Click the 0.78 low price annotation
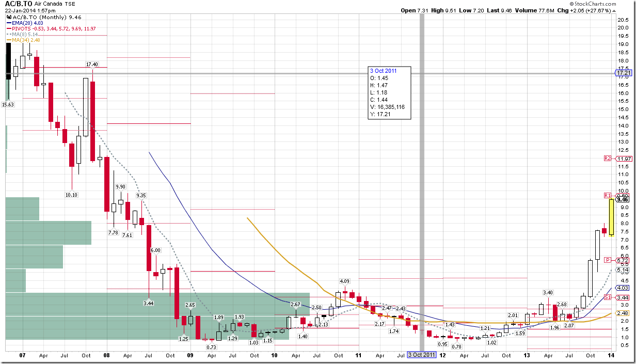The image size is (636, 364). pos(456,346)
